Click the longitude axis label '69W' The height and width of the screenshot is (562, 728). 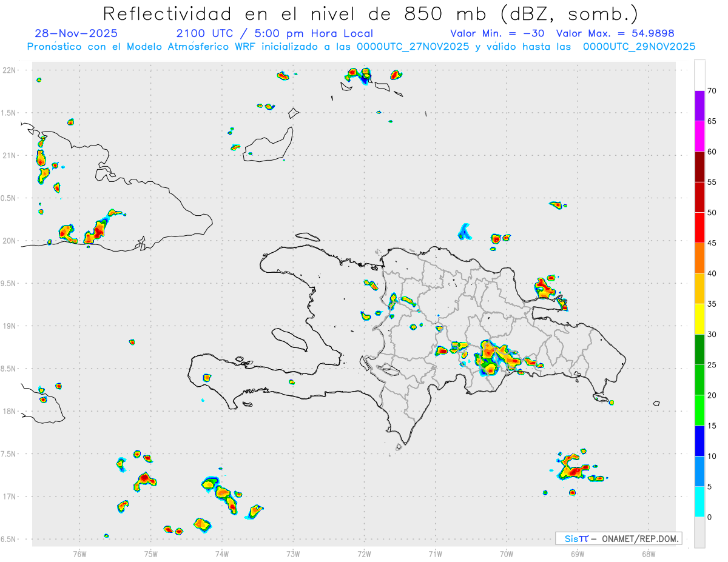coord(578,553)
